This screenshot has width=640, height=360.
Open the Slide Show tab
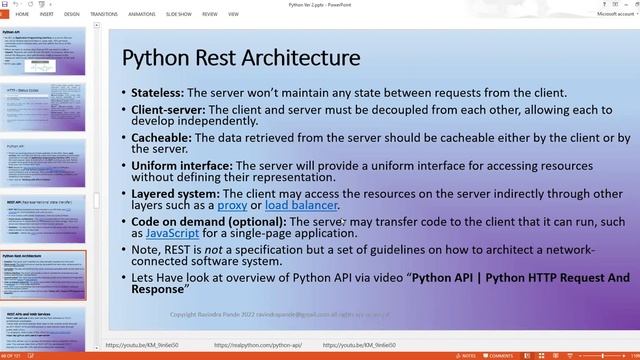pos(179,14)
